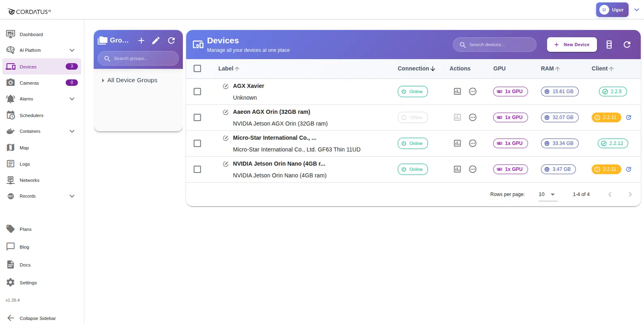
Task: Open more actions for Micro-Star International device
Action: pos(472,143)
